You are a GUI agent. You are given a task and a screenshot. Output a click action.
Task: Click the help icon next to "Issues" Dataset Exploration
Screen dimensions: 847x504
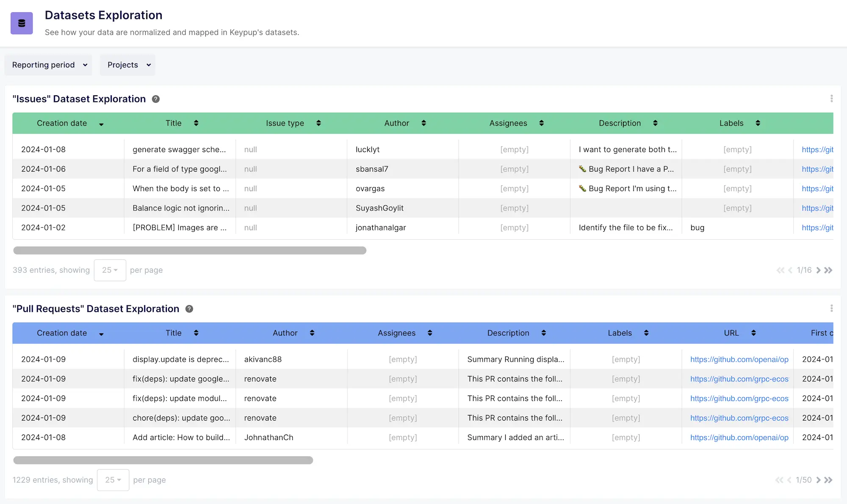point(155,99)
